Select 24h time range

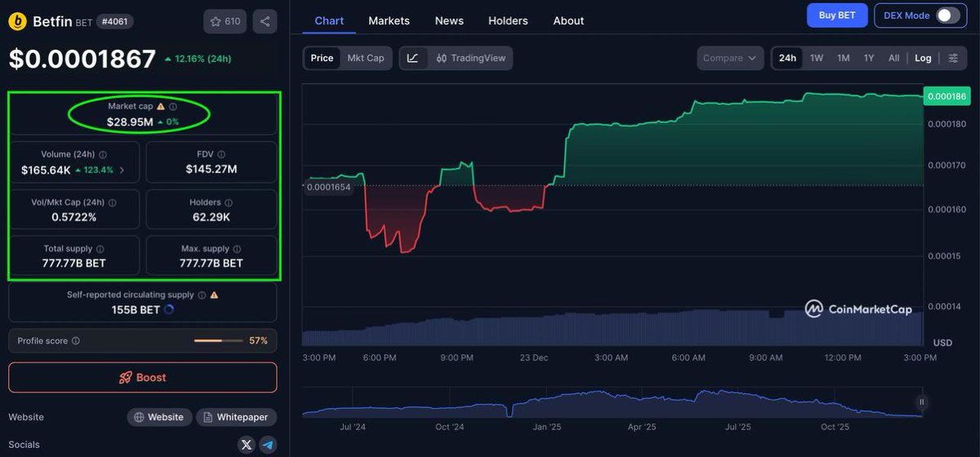[x=787, y=58]
